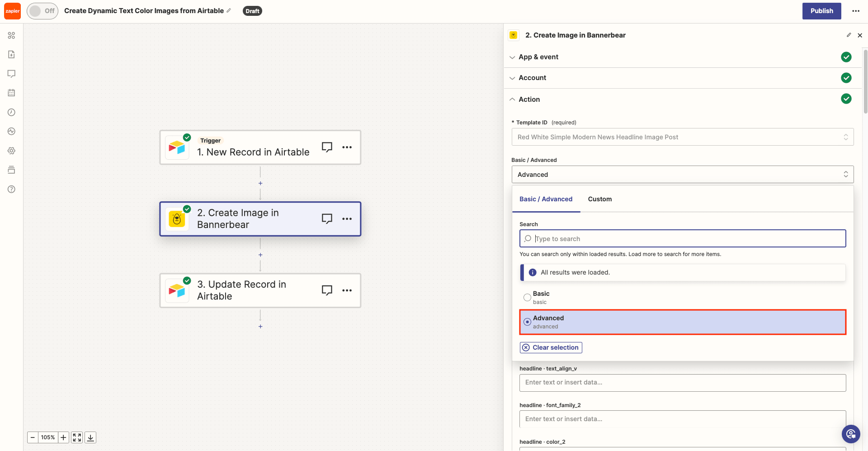The height and width of the screenshot is (451, 868).
Task: Click the zoom out minus control
Action: tap(32, 437)
